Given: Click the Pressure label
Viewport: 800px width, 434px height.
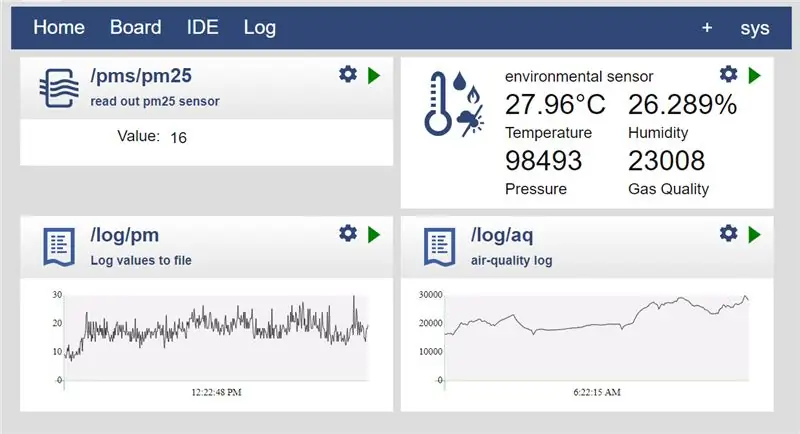Looking at the screenshot, I should pyautogui.click(x=536, y=189).
